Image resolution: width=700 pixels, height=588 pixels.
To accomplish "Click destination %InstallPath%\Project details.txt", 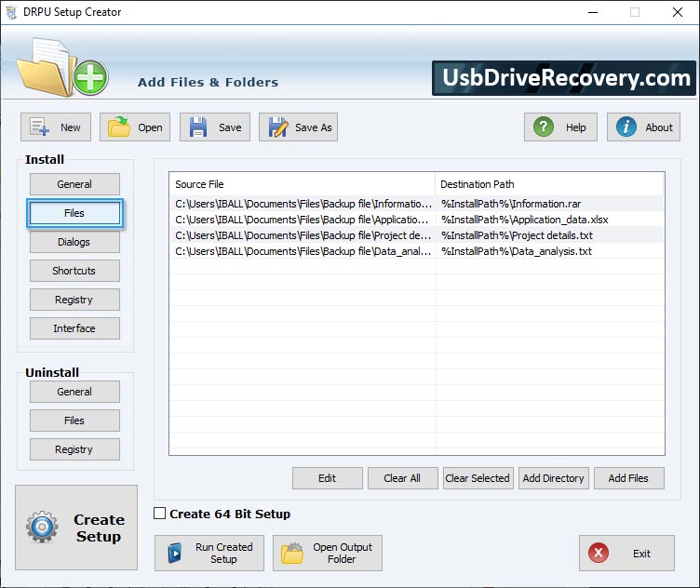I will [517, 235].
